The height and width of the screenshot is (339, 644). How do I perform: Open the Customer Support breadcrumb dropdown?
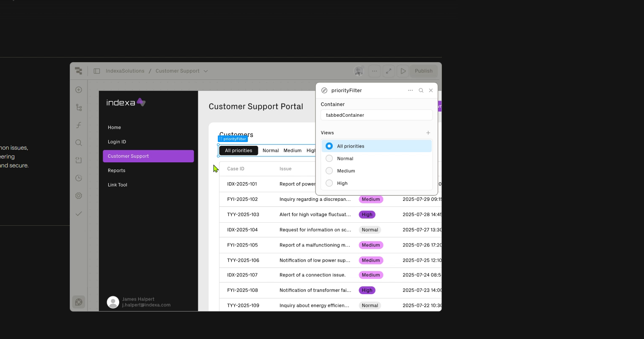click(205, 71)
